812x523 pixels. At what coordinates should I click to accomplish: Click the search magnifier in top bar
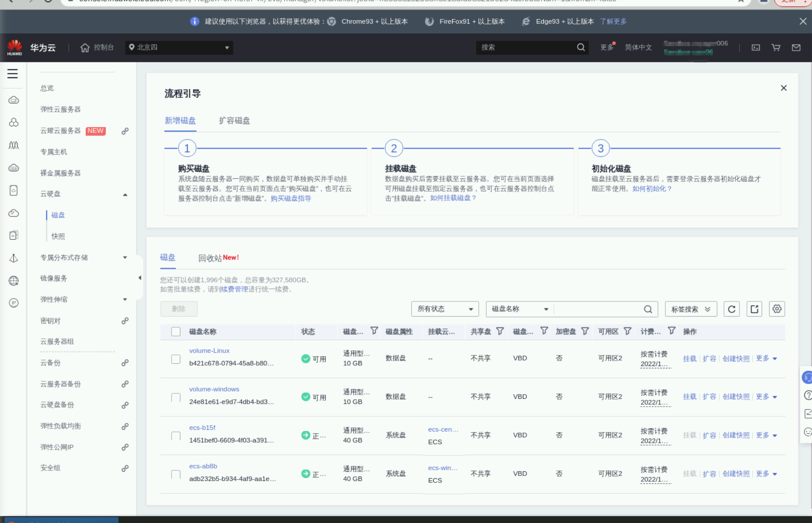click(581, 47)
